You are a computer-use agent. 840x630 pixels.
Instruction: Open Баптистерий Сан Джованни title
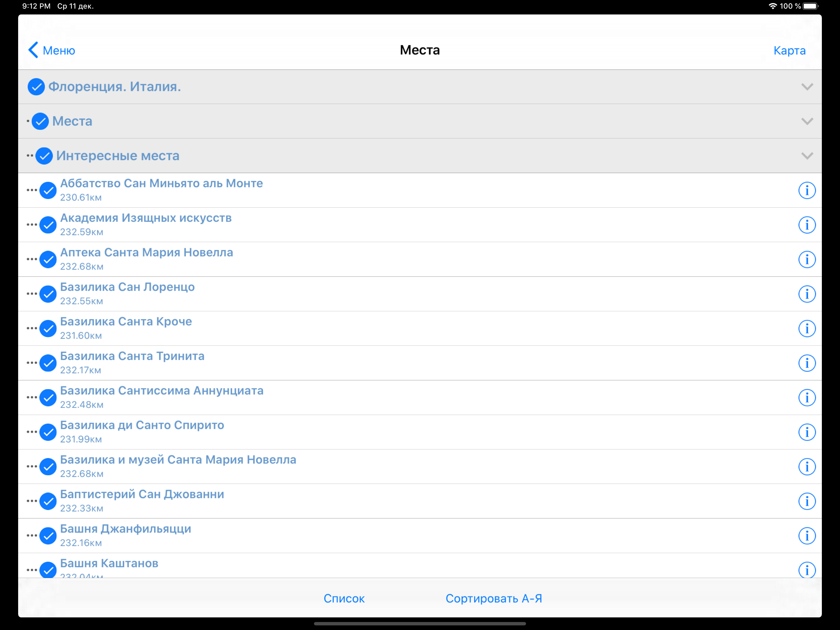pos(142,494)
